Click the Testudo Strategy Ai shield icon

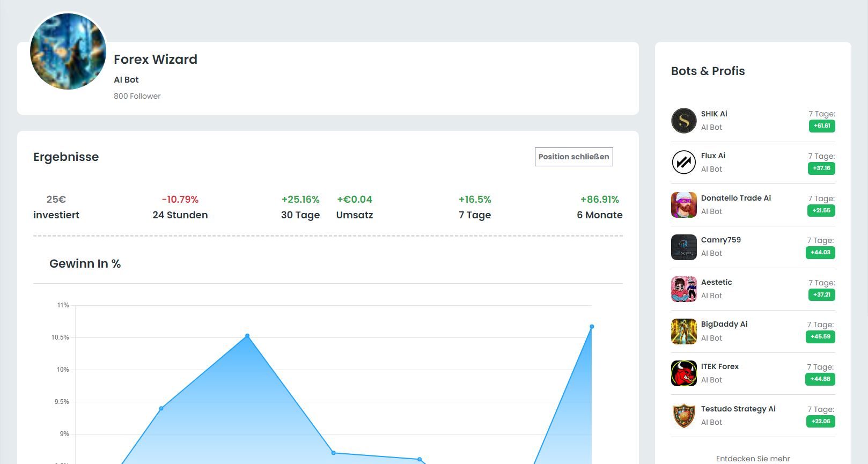[684, 416]
